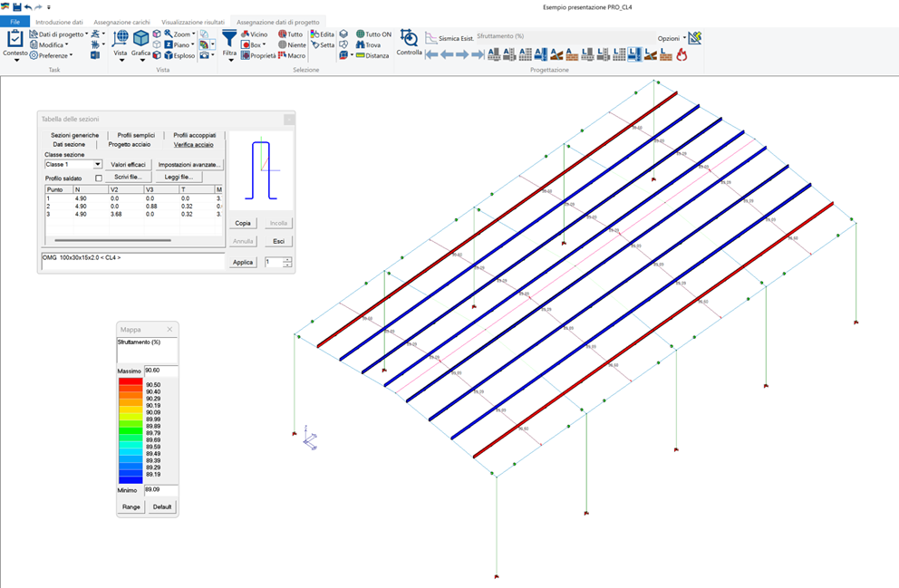The width and height of the screenshot is (899, 588).
Task: Click the Save icon in quick access toolbar
Action: tap(16, 7)
